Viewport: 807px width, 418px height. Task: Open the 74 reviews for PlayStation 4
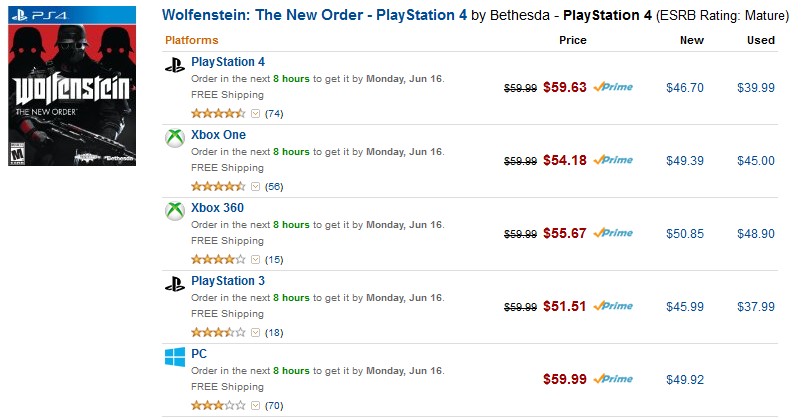[x=274, y=114]
